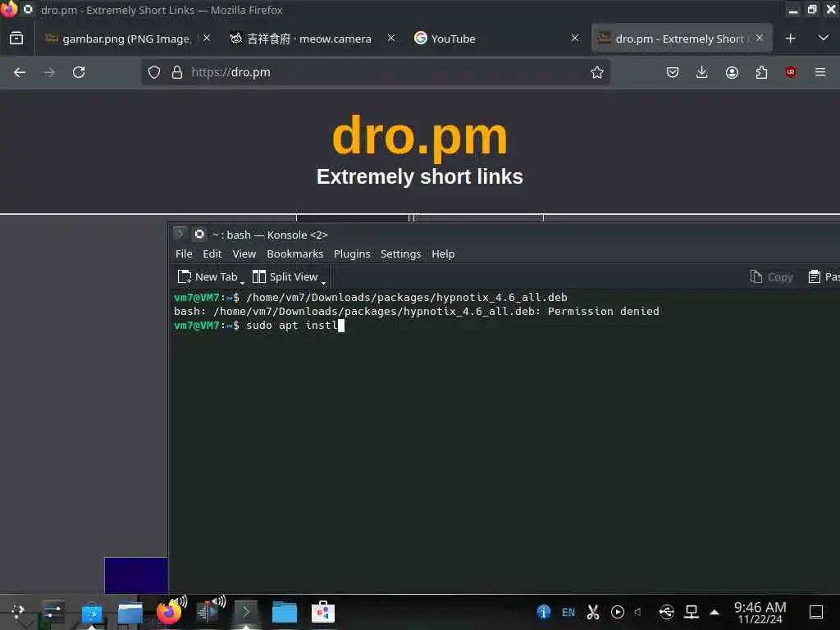Screen dimensions: 840x630
Task: Switch EN keyboard layout indicator
Action: tap(568, 612)
